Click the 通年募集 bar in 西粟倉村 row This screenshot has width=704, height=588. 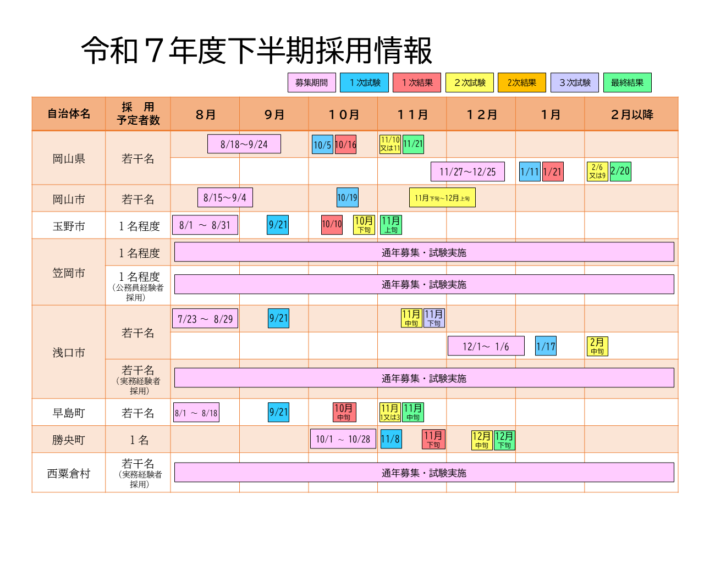[x=424, y=473]
